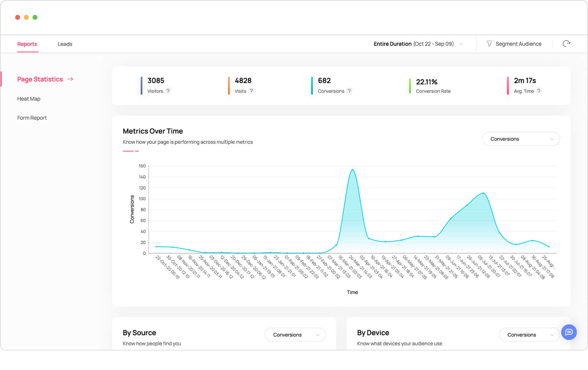Open the By Device Conversions dropdown

pyautogui.click(x=529, y=335)
